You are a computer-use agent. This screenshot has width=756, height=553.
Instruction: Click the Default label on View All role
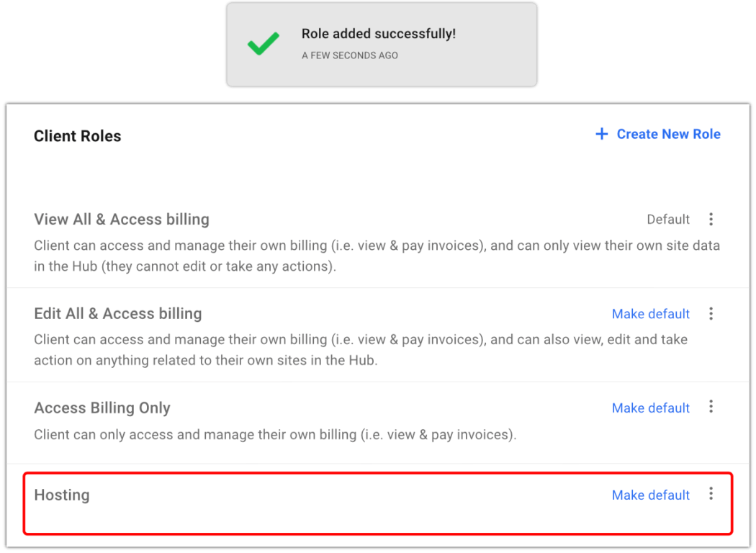point(667,220)
